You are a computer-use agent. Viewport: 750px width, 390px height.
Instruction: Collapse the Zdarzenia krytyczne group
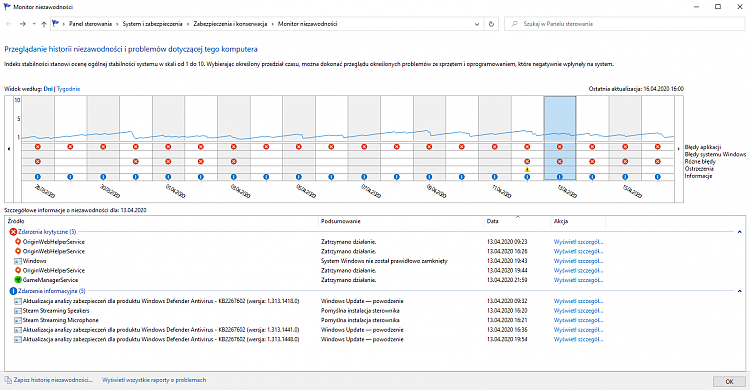click(x=739, y=232)
